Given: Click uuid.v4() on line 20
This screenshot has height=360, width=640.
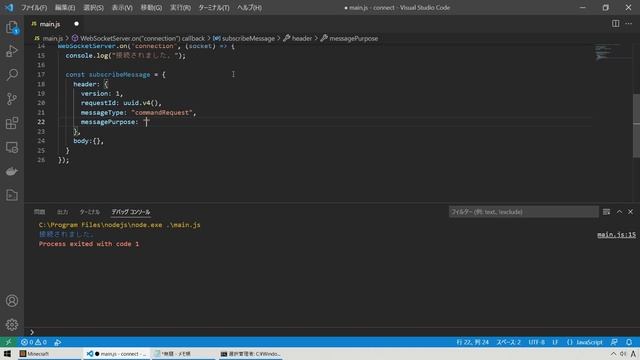Looking at the screenshot, I should coord(142,103).
